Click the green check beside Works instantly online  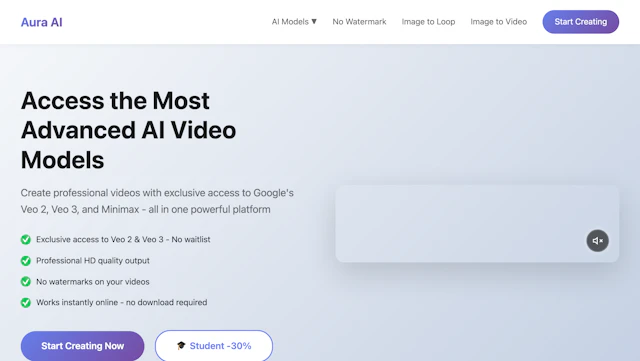(26, 303)
